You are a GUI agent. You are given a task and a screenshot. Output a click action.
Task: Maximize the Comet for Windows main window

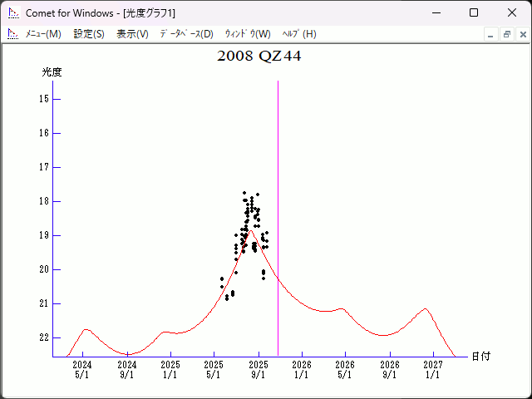click(x=474, y=12)
